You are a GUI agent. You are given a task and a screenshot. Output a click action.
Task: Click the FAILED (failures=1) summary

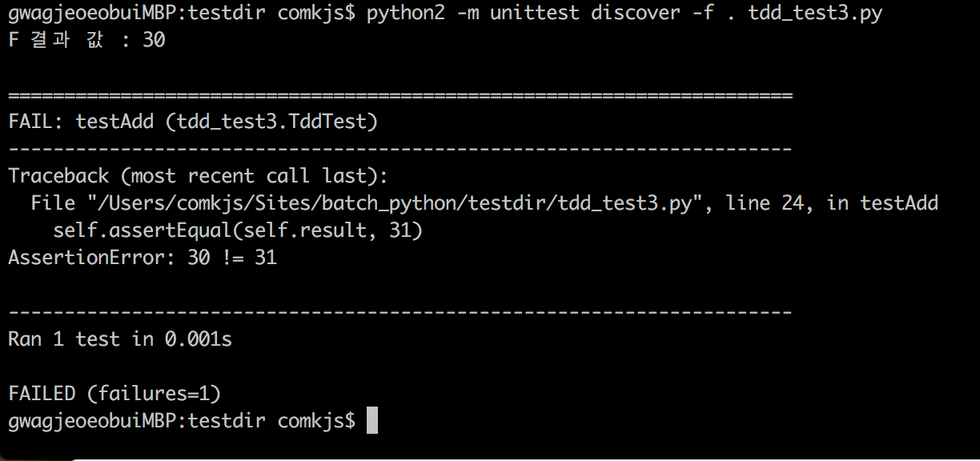pos(114,393)
